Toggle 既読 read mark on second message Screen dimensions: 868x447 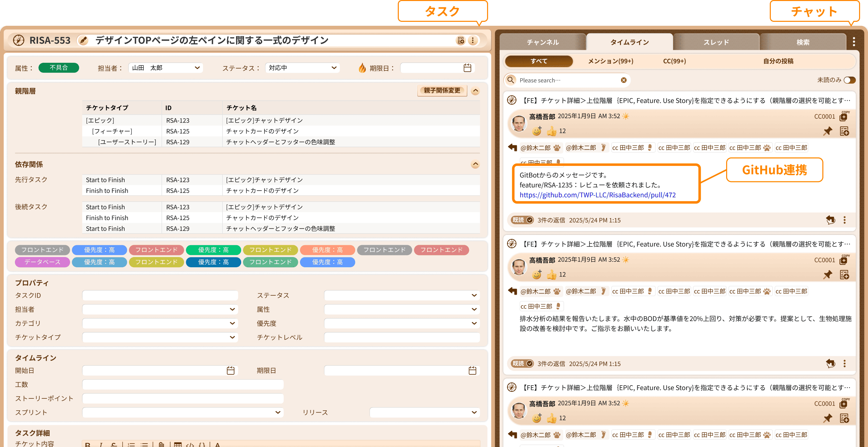522,363
